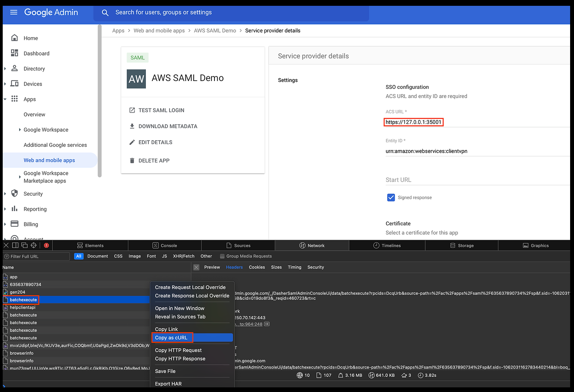Click the resource list icon beside tp:964:248

click(267, 324)
